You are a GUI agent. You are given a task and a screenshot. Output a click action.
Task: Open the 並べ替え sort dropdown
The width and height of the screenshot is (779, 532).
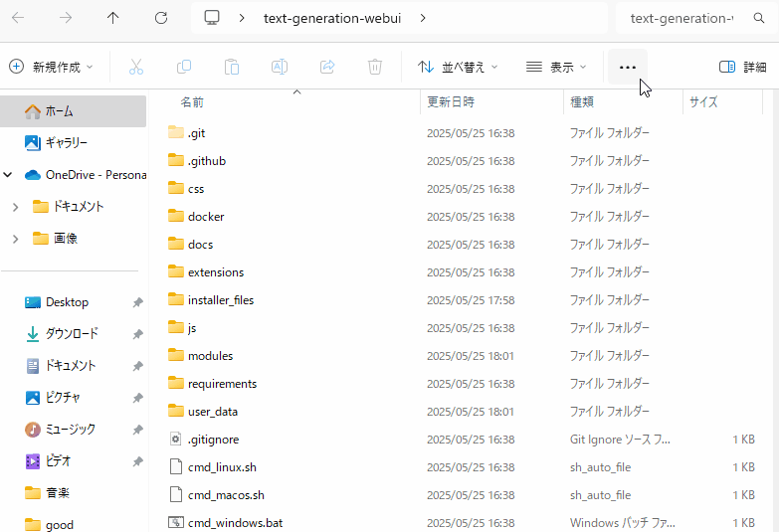pos(458,67)
